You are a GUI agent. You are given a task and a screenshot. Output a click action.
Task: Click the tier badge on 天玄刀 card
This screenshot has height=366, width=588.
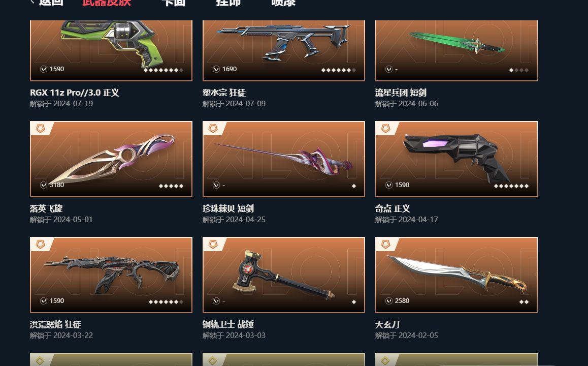pyautogui.click(x=385, y=245)
